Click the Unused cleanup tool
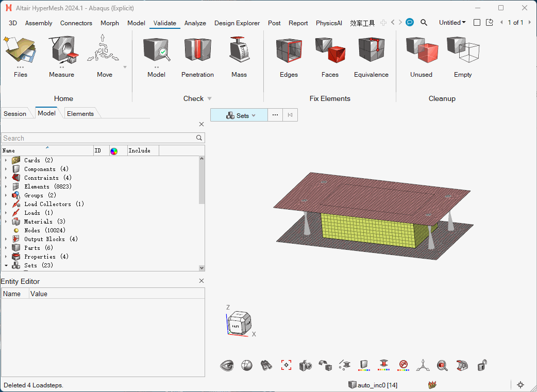The height and width of the screenshot is (392, 537). pos(421,57)
